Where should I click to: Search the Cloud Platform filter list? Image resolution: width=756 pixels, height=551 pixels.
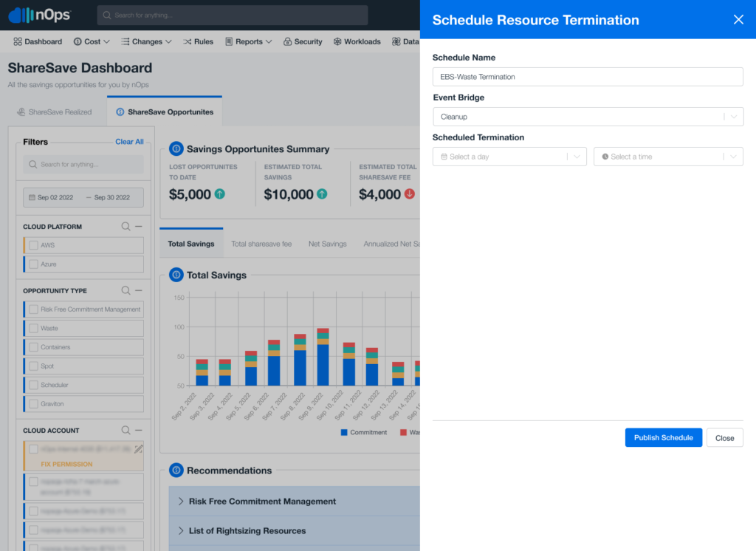126,226
